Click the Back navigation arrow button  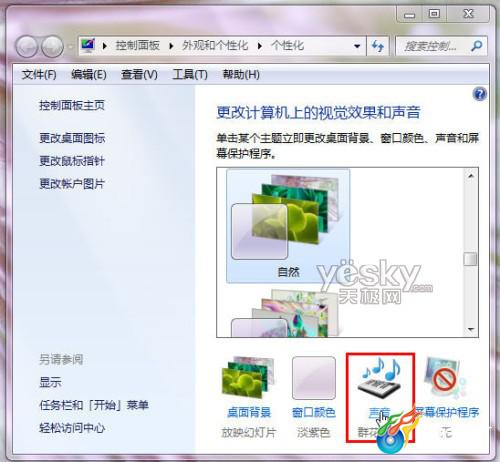(x=26, y=46)
